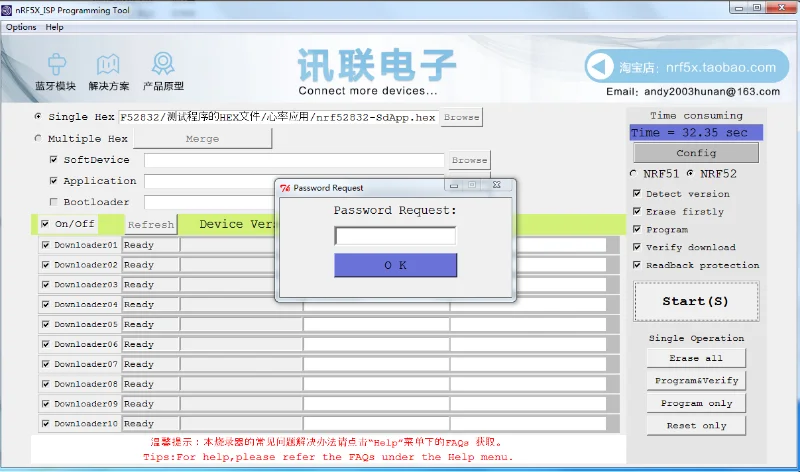Click the nRF5X_ISP app icon in title bar
800x472 pixels.
point(7,10)
